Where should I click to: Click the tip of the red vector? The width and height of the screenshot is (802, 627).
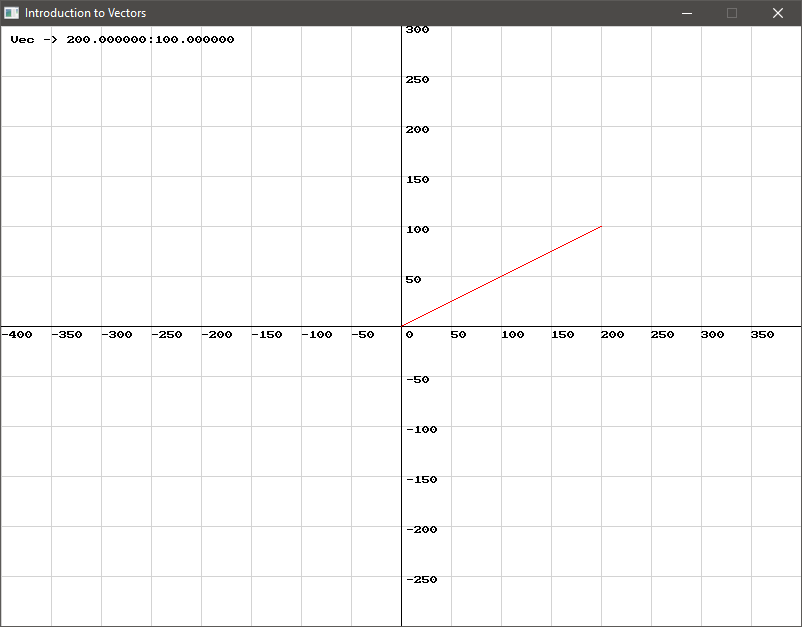click(x=600, y=227)
